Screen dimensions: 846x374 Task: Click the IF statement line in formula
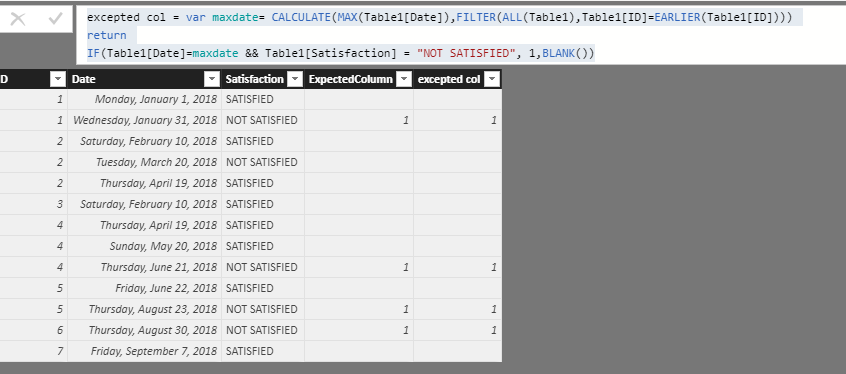coord(340,53)
